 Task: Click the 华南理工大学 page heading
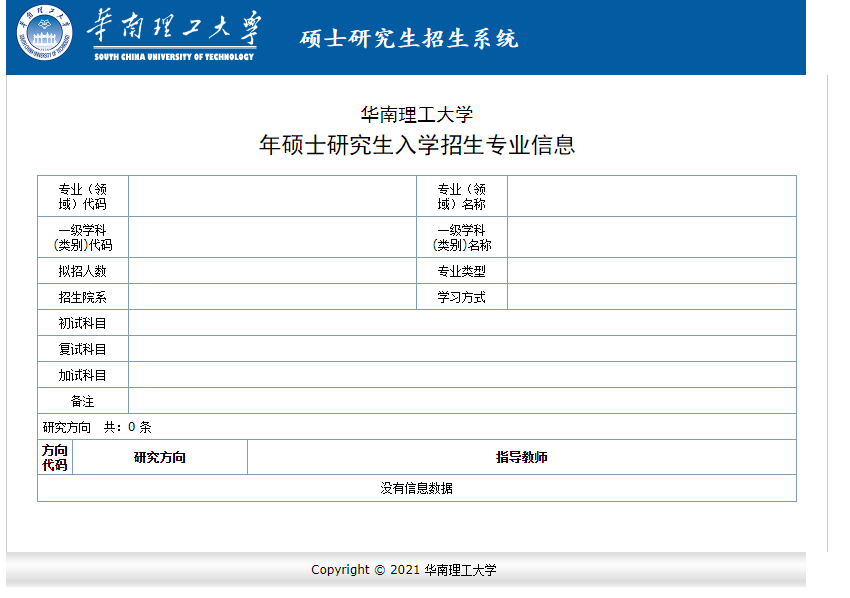[416, 114]
